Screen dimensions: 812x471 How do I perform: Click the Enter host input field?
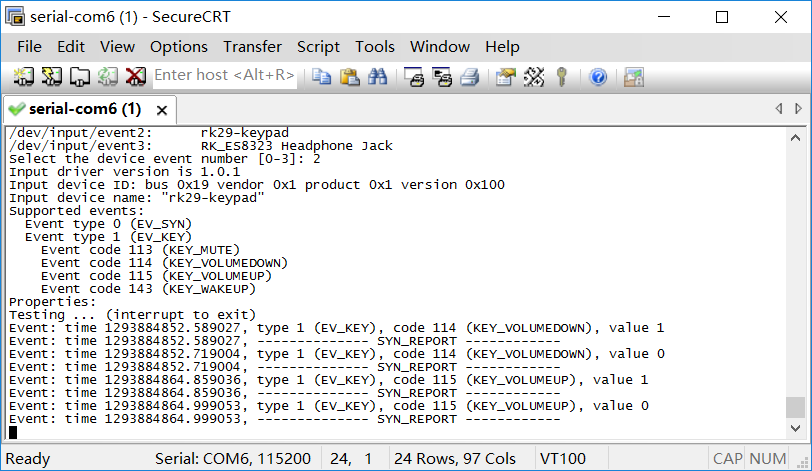pyautogui.click(x=224, y=76)
